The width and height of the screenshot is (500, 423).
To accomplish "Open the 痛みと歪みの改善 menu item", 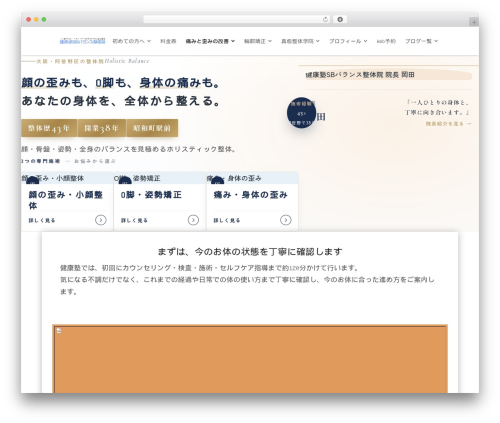I will [x=207, y=41].
